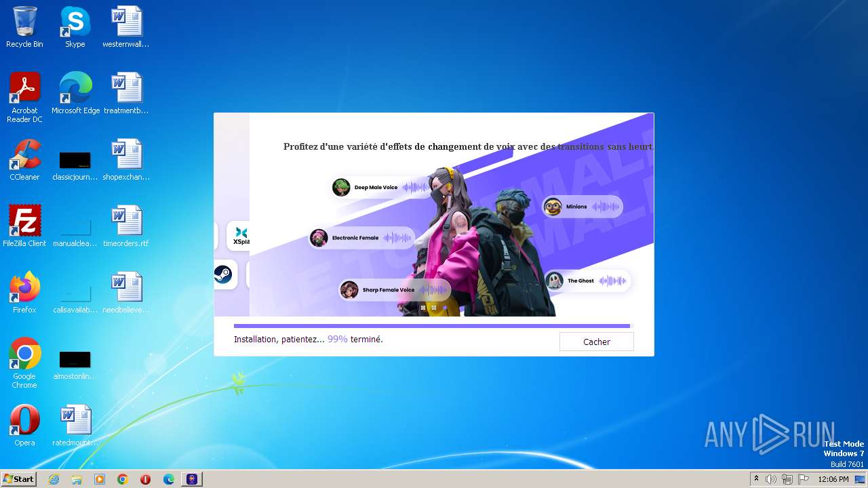
Task: Select the ratedmount Word document icon
Action: 75,426
